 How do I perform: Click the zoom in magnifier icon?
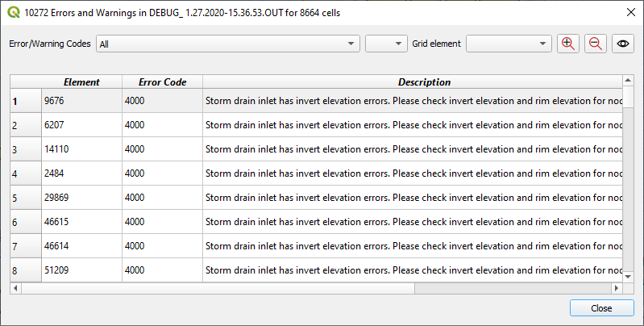point(568,44)
